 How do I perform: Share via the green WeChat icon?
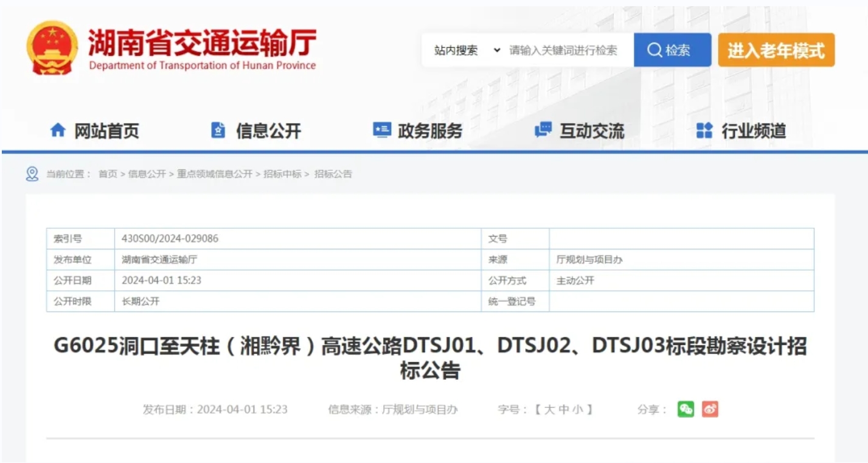pos(686,409)
